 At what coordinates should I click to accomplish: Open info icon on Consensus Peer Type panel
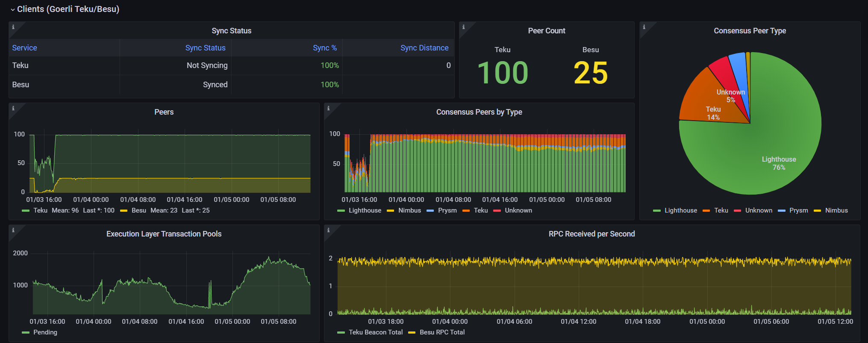tap(644, 27)
